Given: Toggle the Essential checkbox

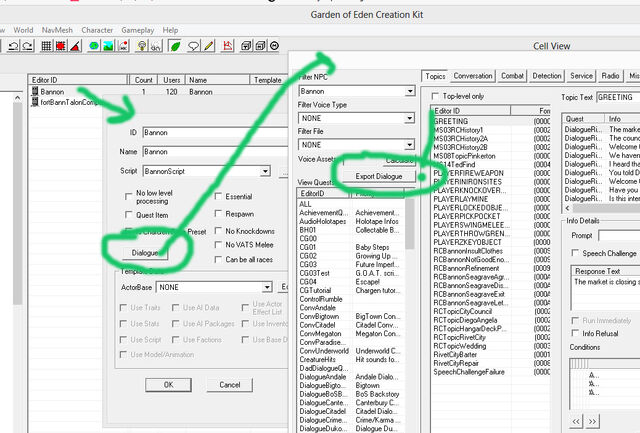Looking at the screenshot, I should 218,196.
